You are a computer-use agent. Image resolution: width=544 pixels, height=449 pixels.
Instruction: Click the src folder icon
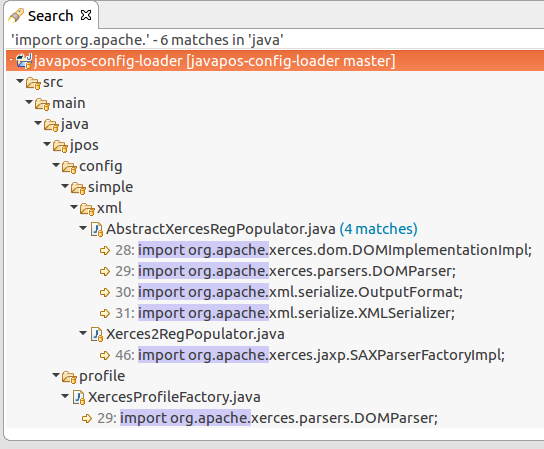pos(33,83)
